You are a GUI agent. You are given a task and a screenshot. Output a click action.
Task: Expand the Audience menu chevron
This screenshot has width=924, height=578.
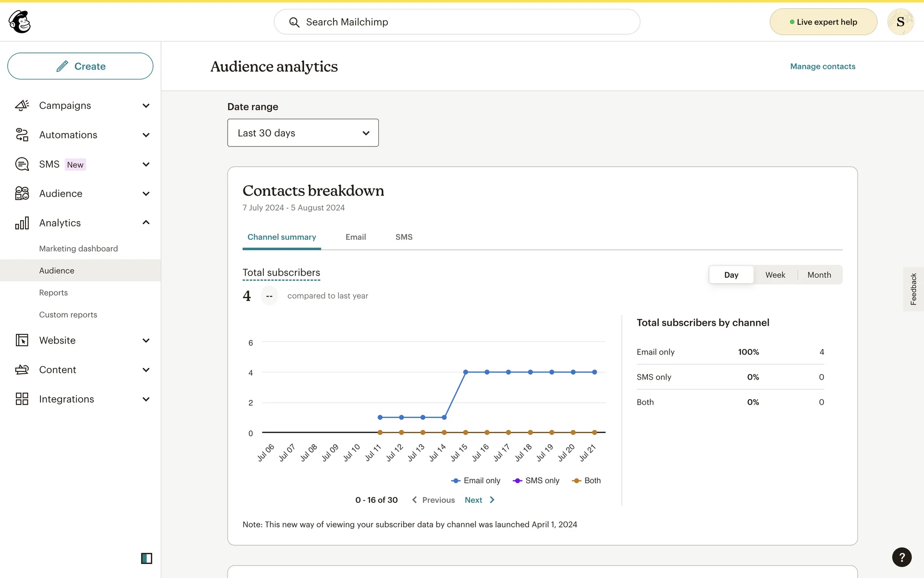point(146,194)
